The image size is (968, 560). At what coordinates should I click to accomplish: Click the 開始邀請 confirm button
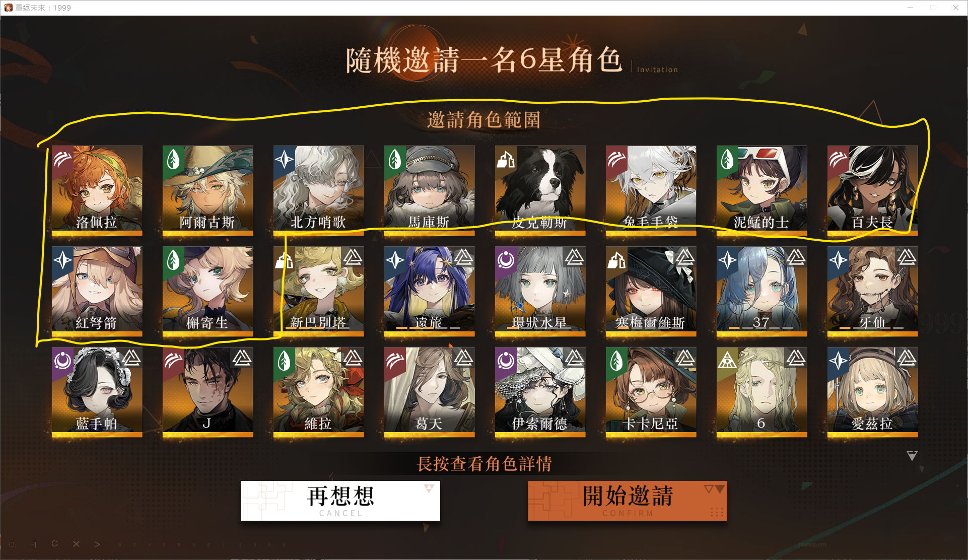[628, 501]
